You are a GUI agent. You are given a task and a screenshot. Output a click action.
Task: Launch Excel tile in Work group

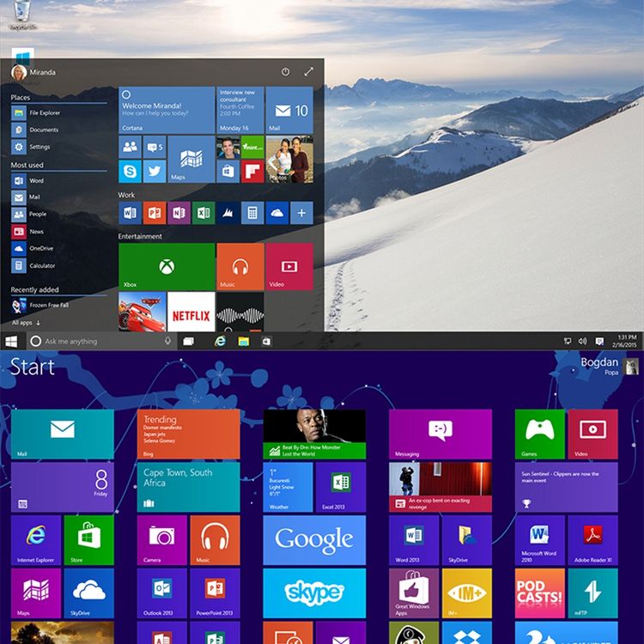point(204,213)
